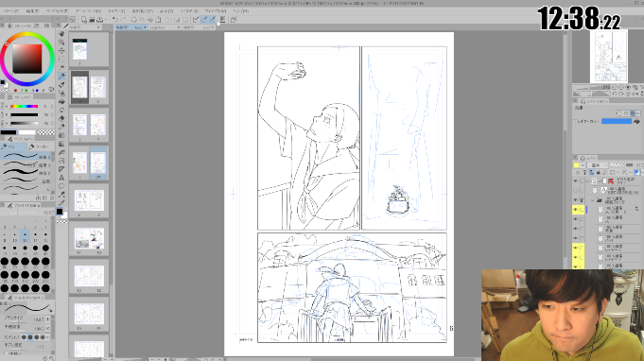The width and height of the screenshot is (644, 361).
Task: Click the Navigator preview thumbnail
Action: coord(609,56)
